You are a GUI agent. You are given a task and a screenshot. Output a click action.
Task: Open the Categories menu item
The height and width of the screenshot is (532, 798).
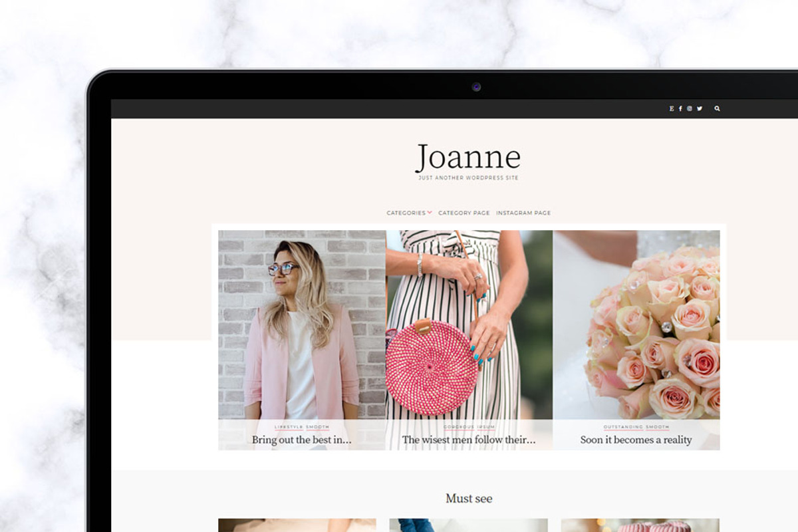point(406,213)
